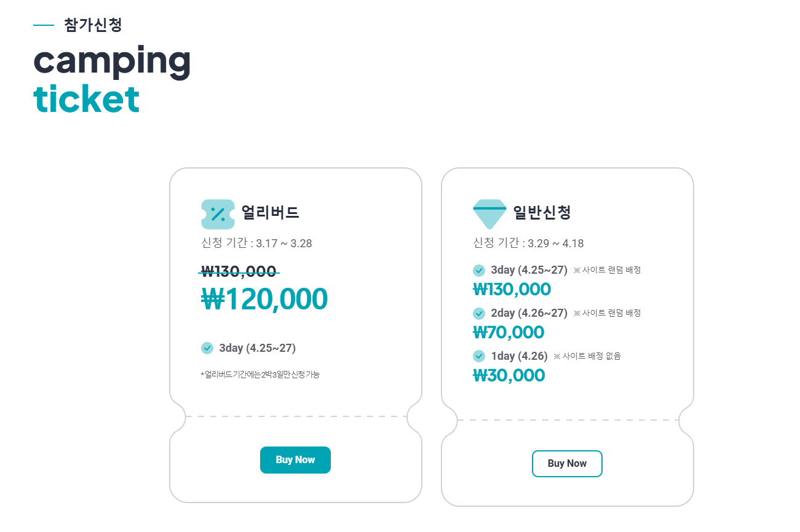The width and height of the screenshot is (800, 532).
Task: Click the strikethrough ₩130,000 original price
Action: (x=237, y=272)
